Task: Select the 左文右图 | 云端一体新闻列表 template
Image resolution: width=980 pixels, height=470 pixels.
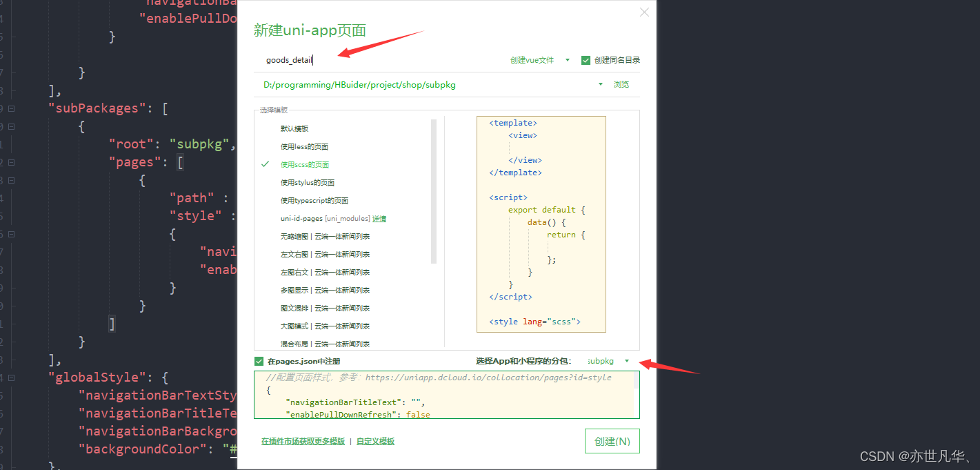Action: tap(325, 254)
